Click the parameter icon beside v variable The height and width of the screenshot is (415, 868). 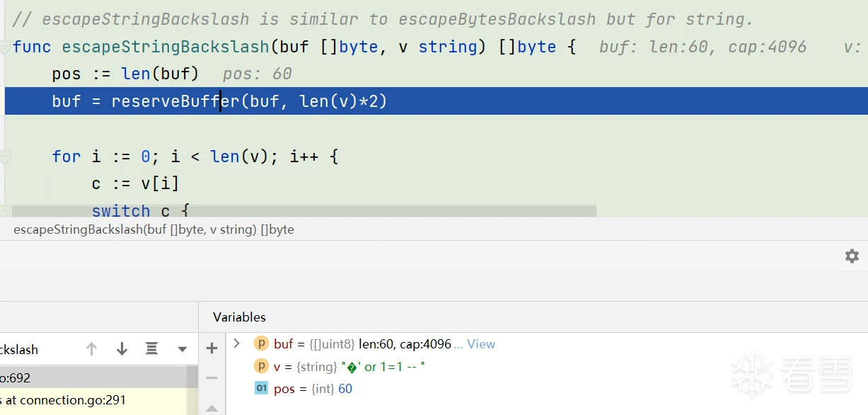(x=261, y=366)
